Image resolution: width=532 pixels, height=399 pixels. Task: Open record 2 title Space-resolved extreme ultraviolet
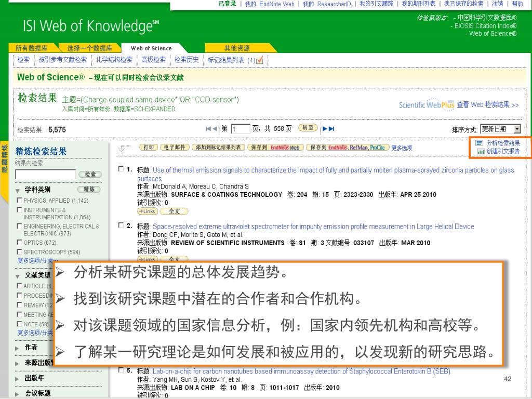(313, 227)
